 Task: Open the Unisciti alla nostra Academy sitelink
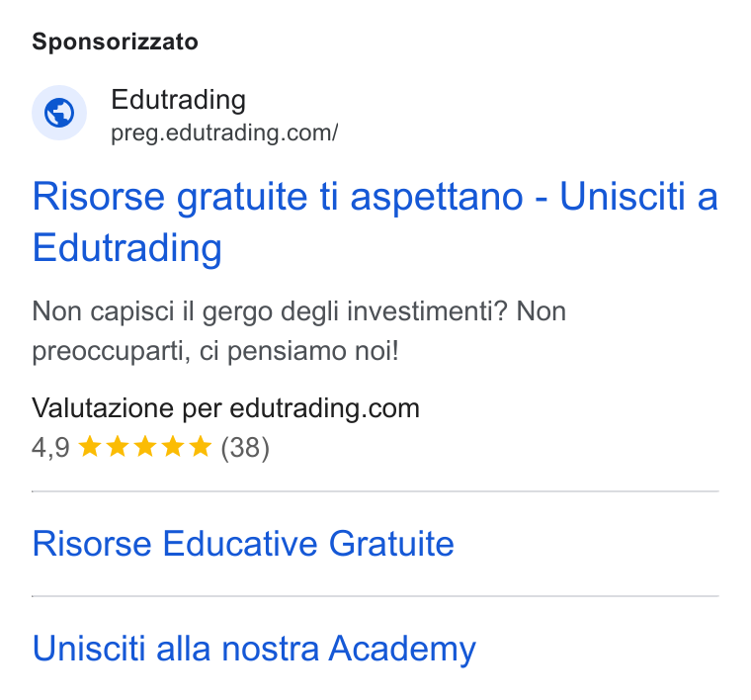tap(254, 649)
